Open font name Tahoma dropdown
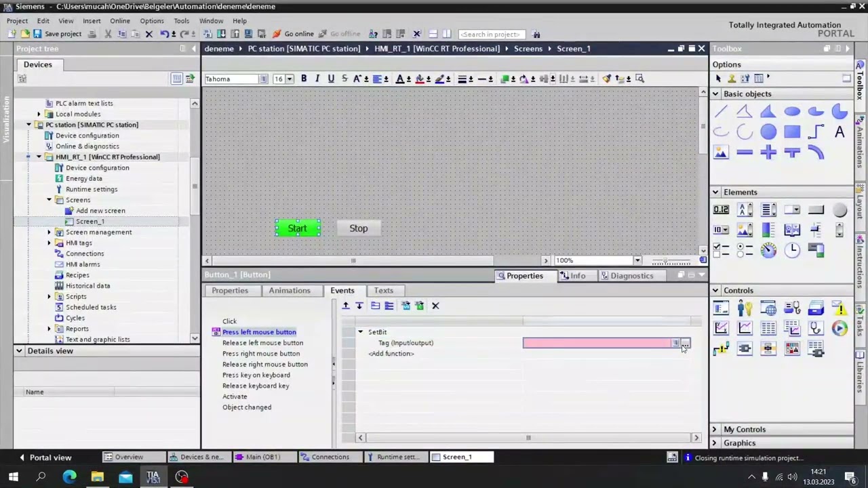The height and width of the screenshot is (488, 868). click(263, 79)
